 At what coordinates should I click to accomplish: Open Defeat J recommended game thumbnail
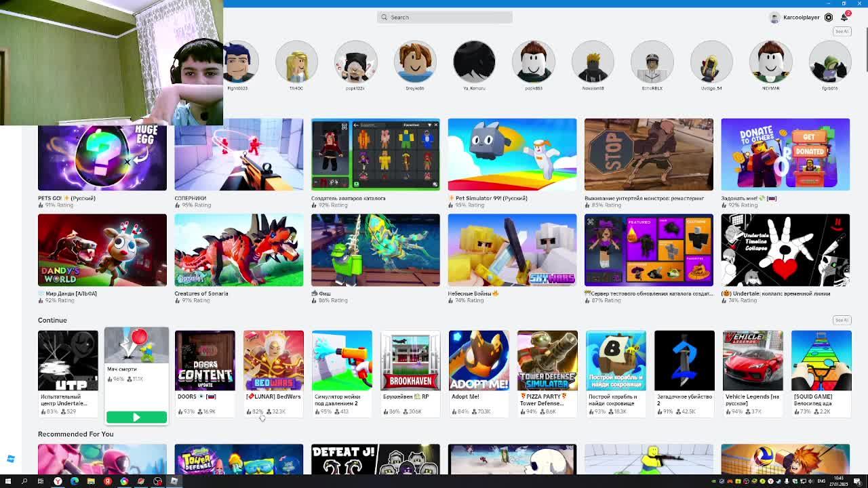coord(376,460)
